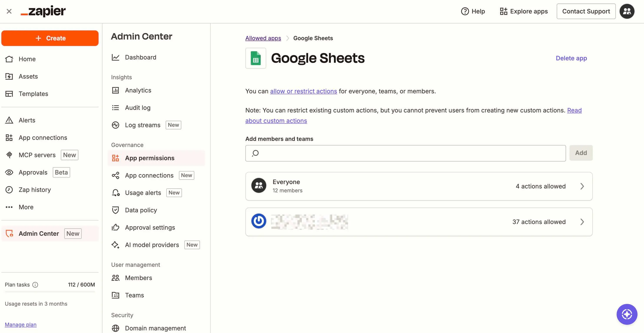Click the Zapier logo
Screen dimensions: 644x333
[43, 11]
